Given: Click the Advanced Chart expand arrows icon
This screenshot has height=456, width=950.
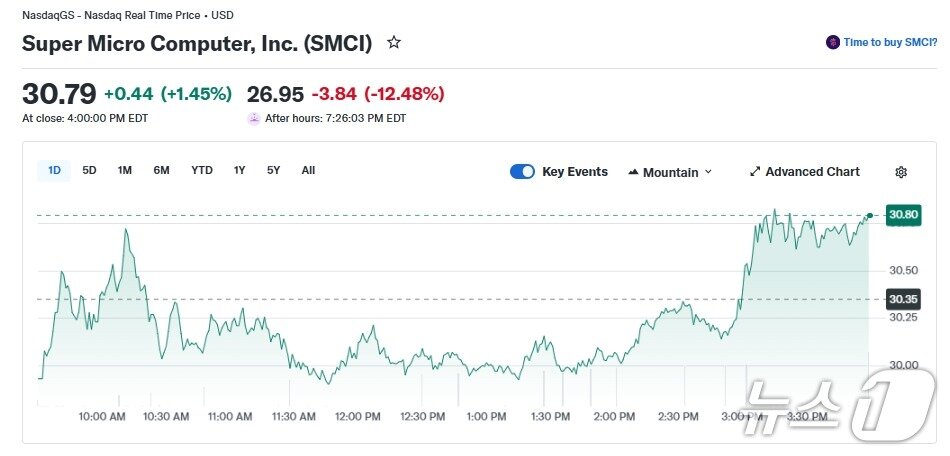Looking at the screenshot, I should [x=755, y=172].
